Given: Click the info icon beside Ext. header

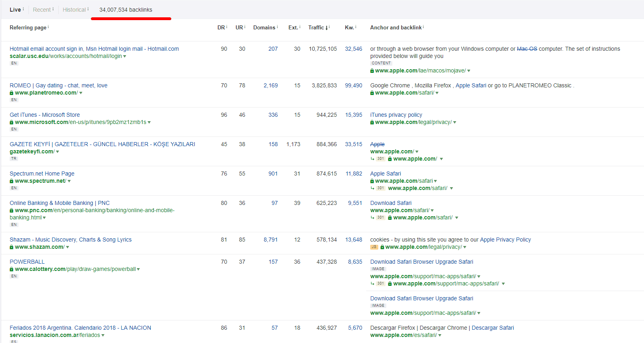Looking at the screenshot, I should (x=300, y=27).
